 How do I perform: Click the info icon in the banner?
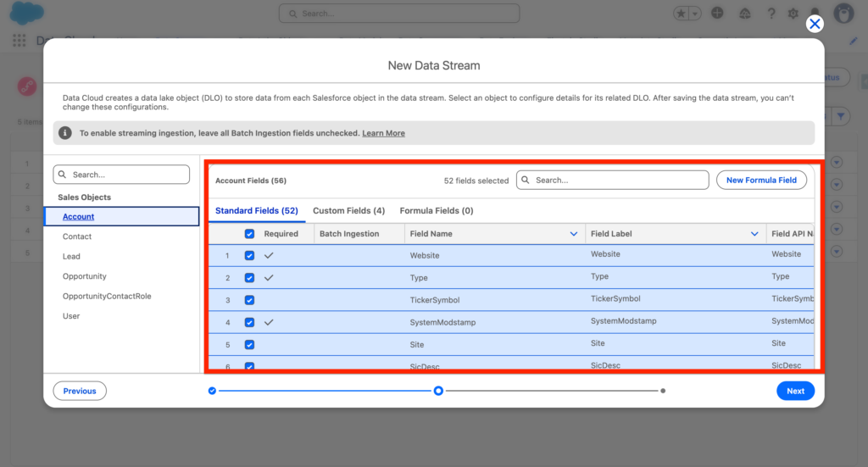(66, 133)
